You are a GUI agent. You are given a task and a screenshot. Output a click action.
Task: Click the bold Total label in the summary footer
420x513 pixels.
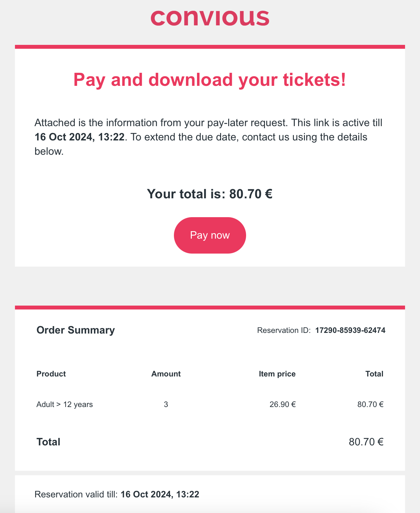48,442
